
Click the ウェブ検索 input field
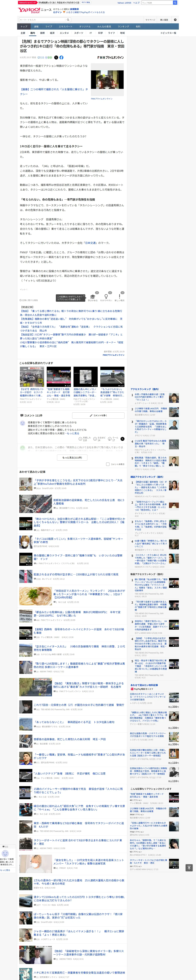click(157, 3)
